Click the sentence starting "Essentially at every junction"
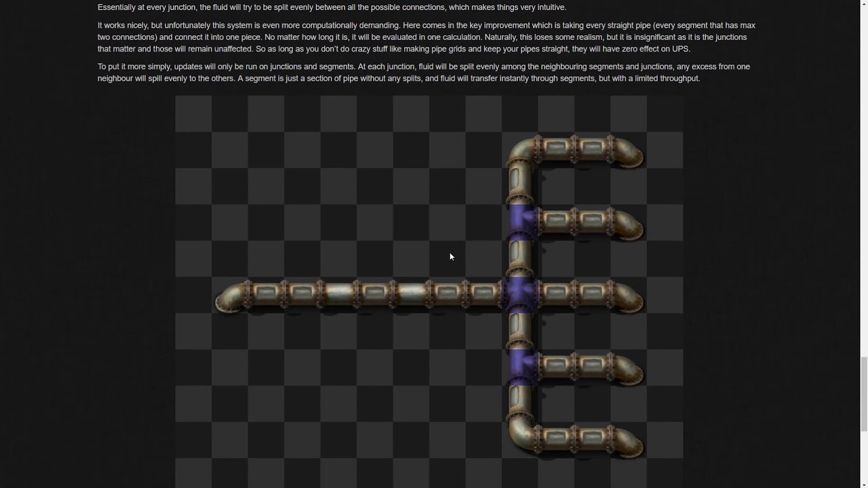Screen dimensions: 868x488 pyautogui.click(x=332, y=7)
